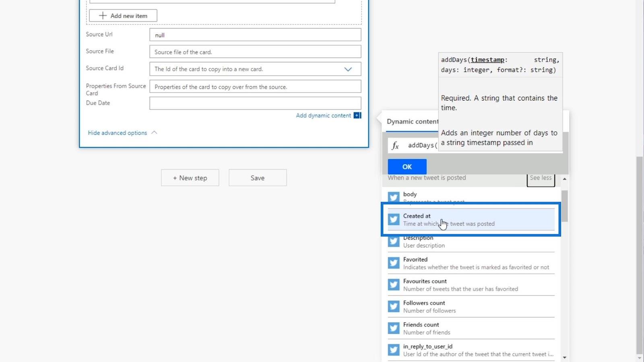Choose the Created at dynamic content item

click(471, 220)
